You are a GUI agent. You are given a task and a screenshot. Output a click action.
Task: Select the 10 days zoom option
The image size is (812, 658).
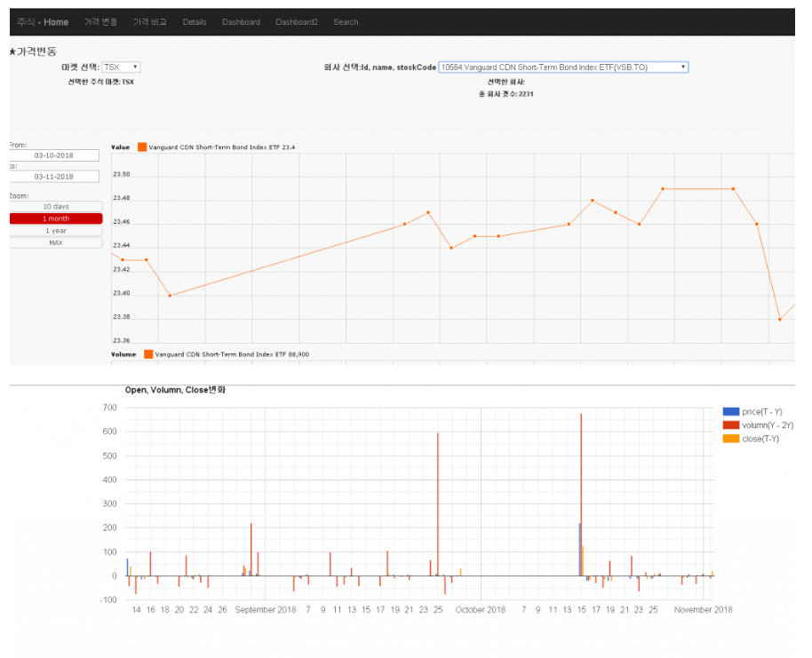tap(56, 207)
